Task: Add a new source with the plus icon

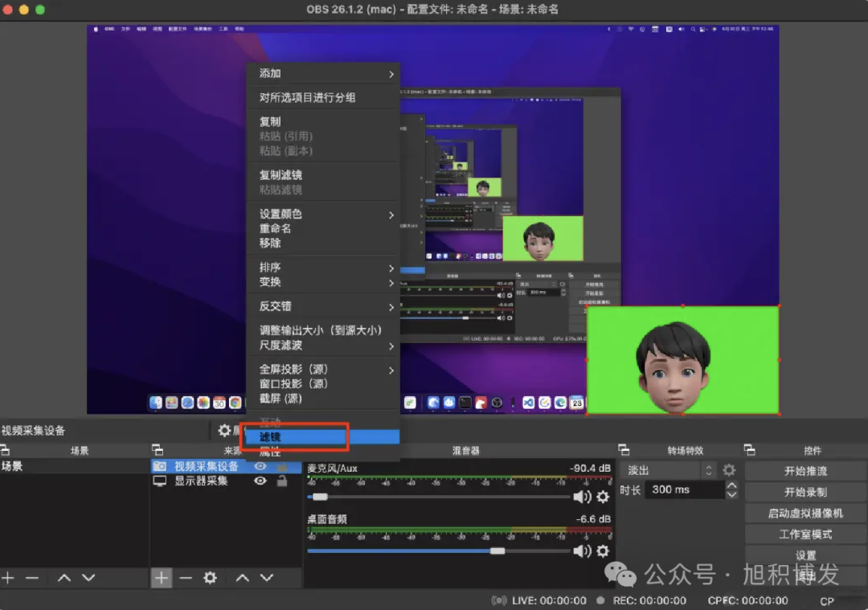Action: coord(162,577)
